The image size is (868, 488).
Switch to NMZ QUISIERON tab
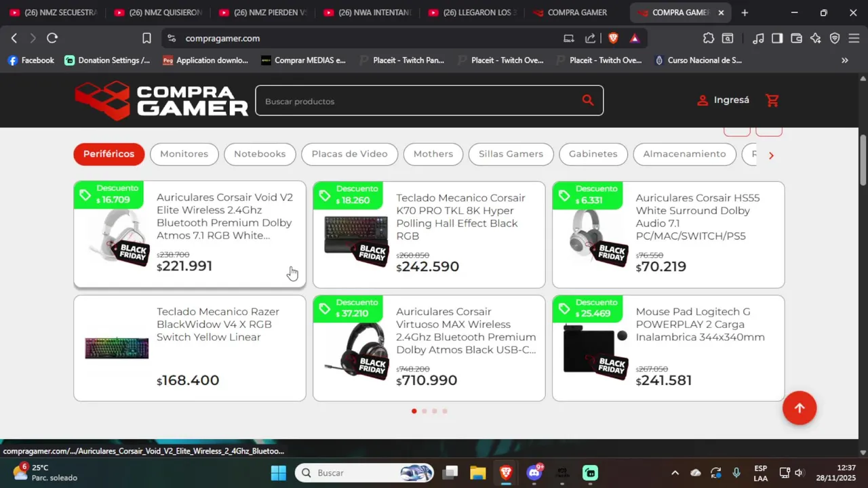157,13
